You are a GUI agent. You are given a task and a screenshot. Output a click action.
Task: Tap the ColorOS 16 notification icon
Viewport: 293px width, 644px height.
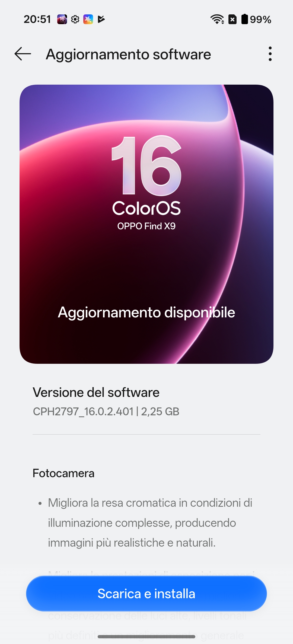tap(62, 19)
